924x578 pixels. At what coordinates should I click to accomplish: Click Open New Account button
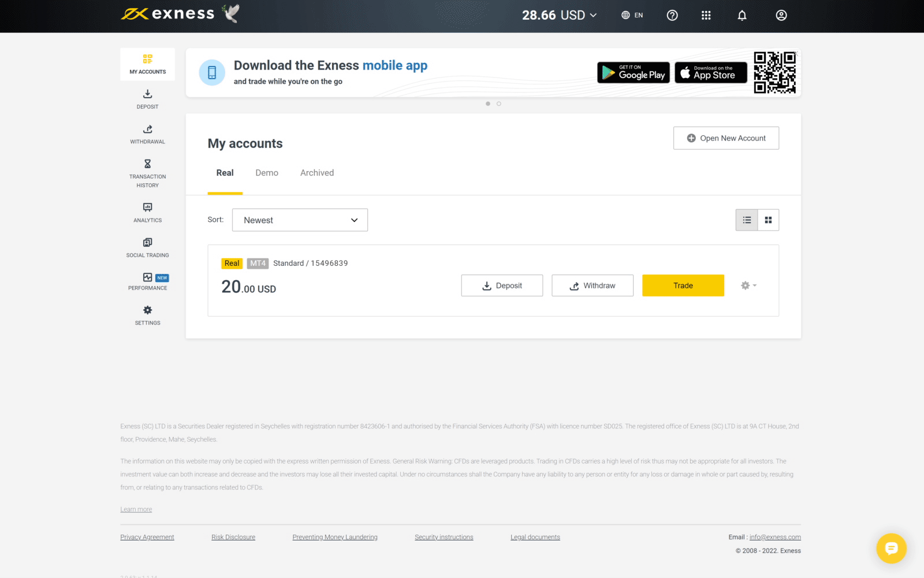pos(726,138)
